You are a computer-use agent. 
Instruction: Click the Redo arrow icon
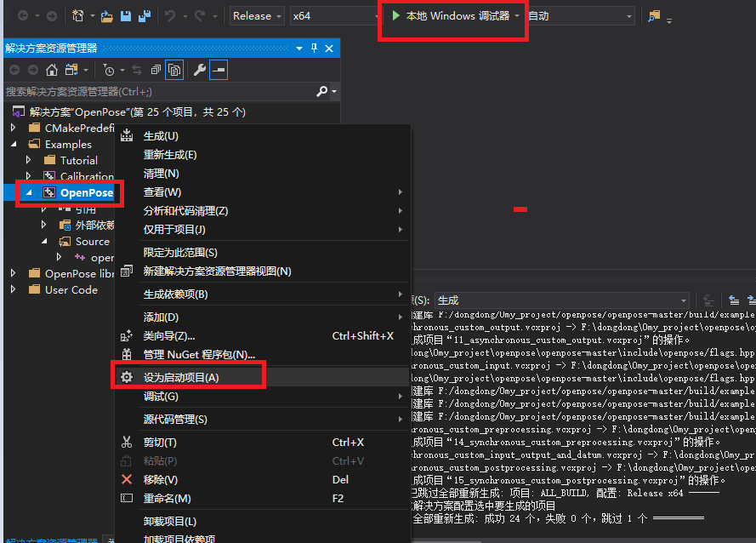point(200,16)
